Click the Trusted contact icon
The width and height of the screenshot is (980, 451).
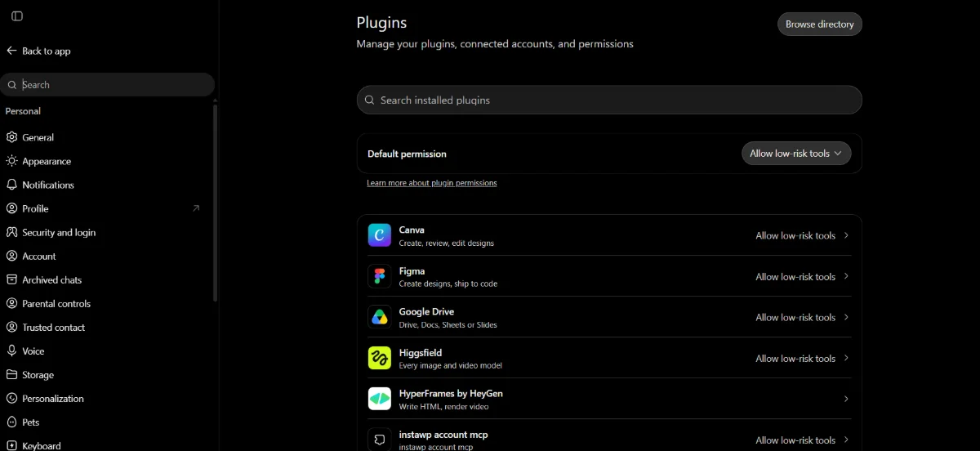(x=11, y=327)
